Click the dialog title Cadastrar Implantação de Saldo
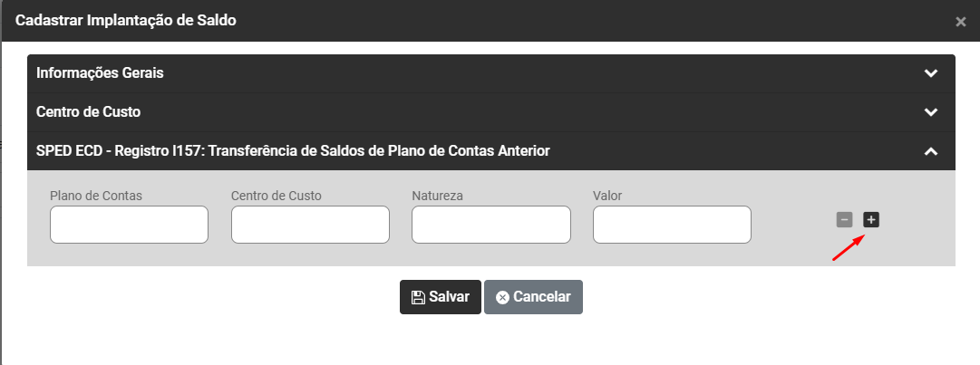Viewport: 980px width, 365px height. click(x=126, y=20)
